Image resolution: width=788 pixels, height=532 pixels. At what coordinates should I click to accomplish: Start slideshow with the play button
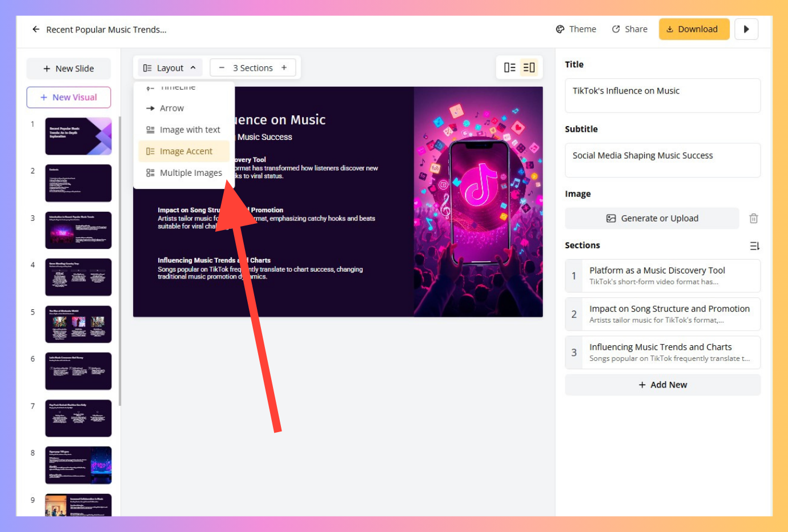(x=746, y=29)
